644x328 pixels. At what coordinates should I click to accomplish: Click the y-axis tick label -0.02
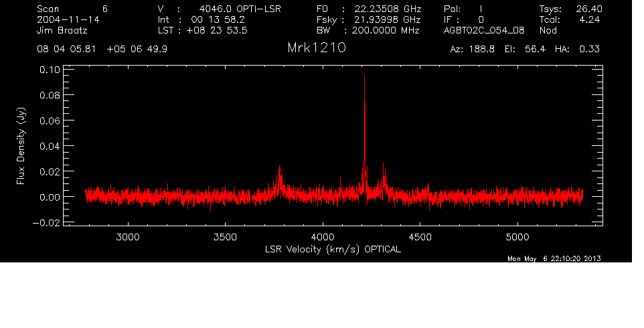46,223
